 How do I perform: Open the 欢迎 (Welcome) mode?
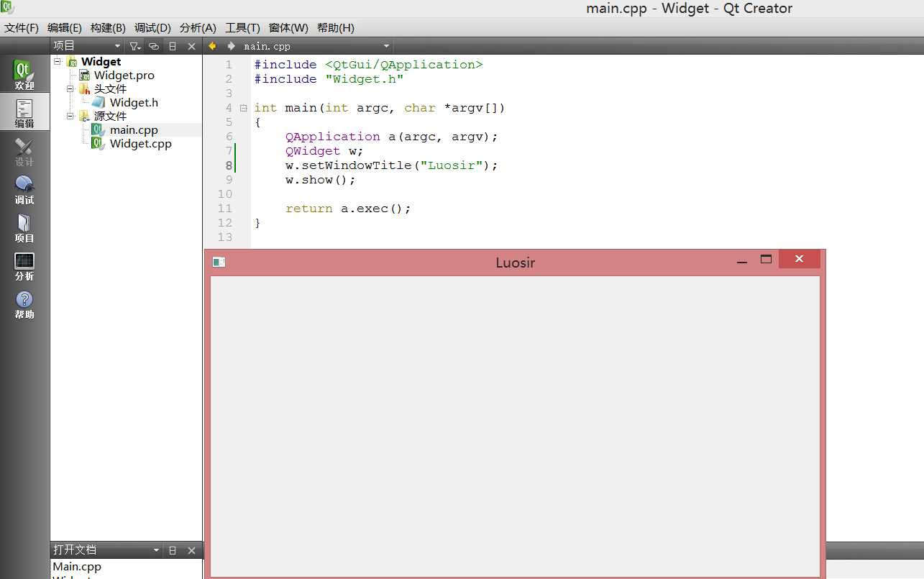point(24,75)
